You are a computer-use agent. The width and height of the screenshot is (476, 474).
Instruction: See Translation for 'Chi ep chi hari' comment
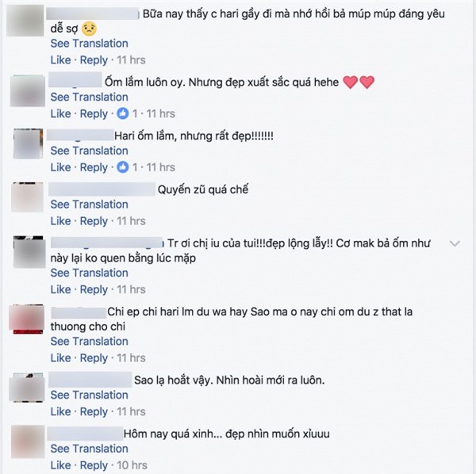coord(89,341)
